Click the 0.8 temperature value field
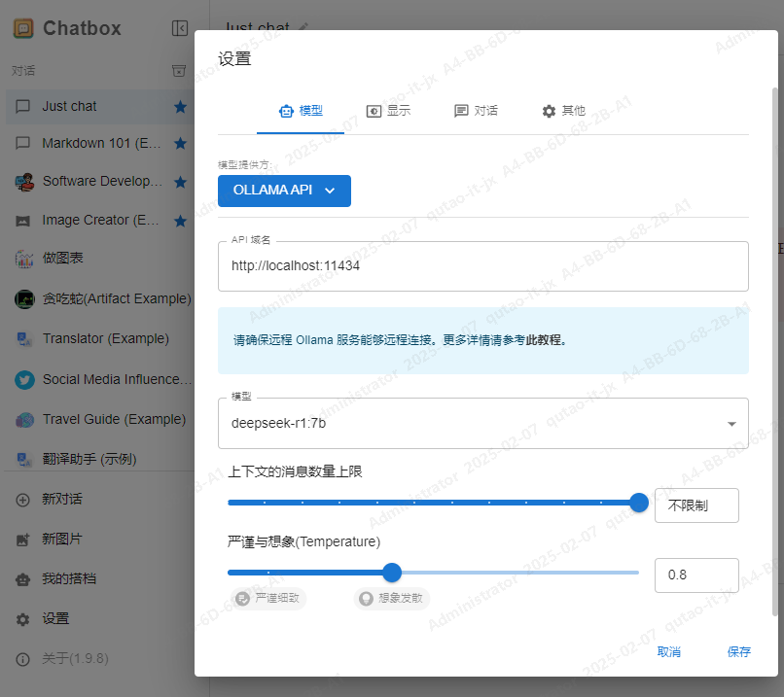The height and width of the screenshot is (697, 784). 696,575
